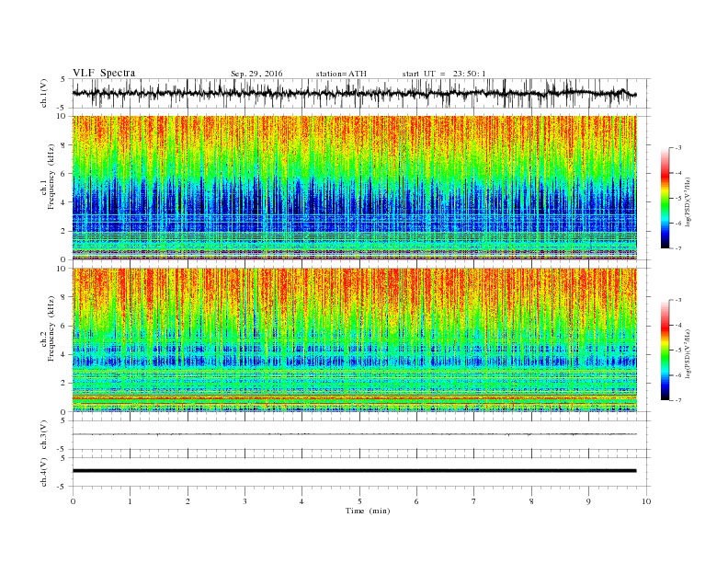This screenshot has width=728, height=563.
Task: Click the "6" kHz tick on ch.2 frequency axis
Action: click(64, 326)
